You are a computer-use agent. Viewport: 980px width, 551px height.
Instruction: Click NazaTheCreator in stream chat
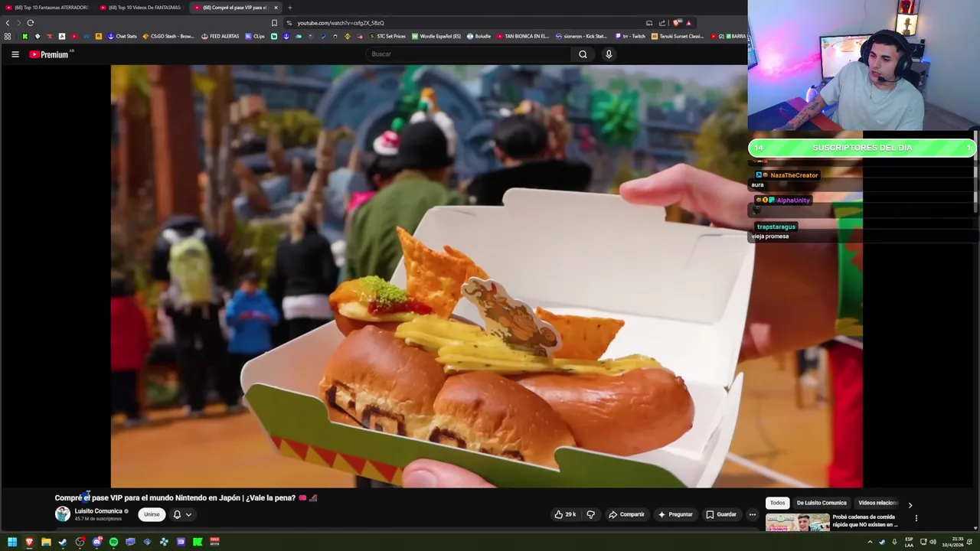(x=794, y=175)
